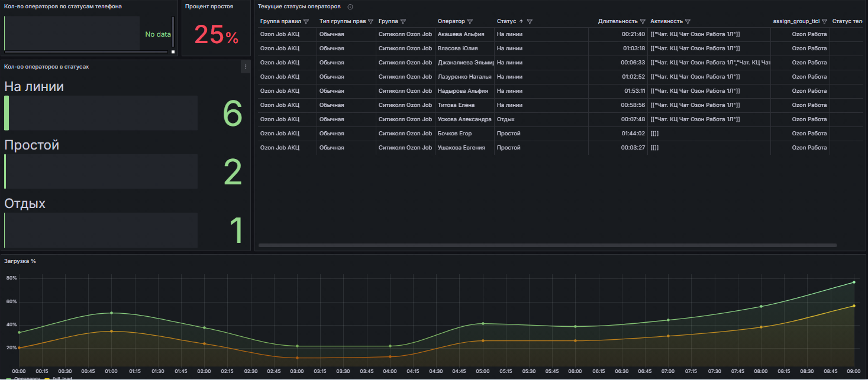The width and height of the screenshot is (868, 380).
Task: Click filter icon for assign_group_ticl column
Action: click(824, 21)
